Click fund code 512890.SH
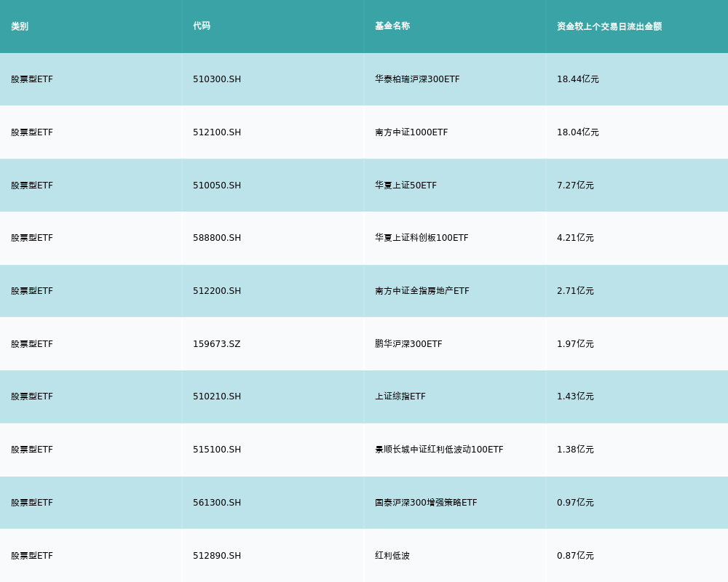The height and width of the screenshot is (582, 728). [x=217, y=556]
